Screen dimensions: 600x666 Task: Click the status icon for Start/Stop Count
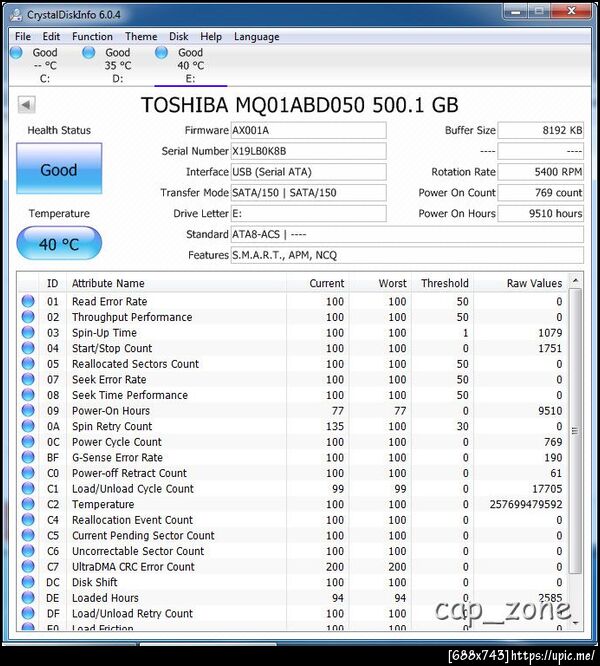(x=28, y=348)
